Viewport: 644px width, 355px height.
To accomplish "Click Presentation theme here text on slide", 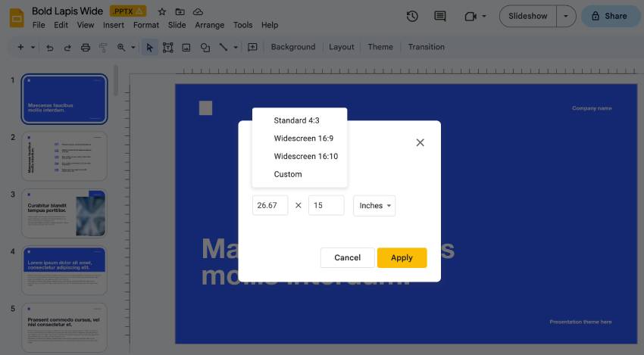I will pyautogui.click(x=580, y=322).
